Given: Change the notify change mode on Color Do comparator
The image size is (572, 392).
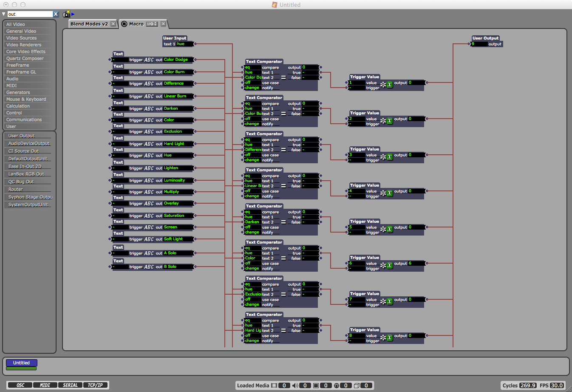Looking at the screenshot, I should click(252, 88).
